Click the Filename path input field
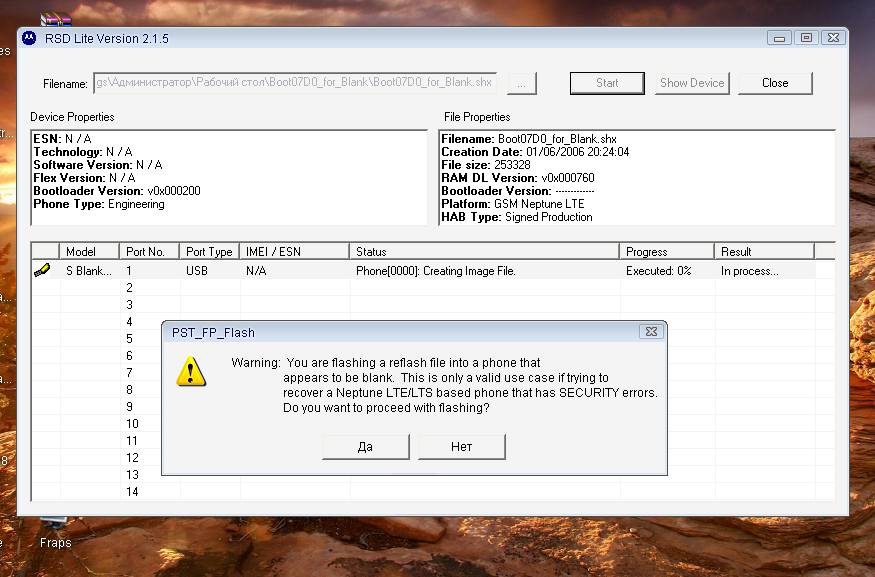Screen dimensions: 875x577 [x=295, y=83]
